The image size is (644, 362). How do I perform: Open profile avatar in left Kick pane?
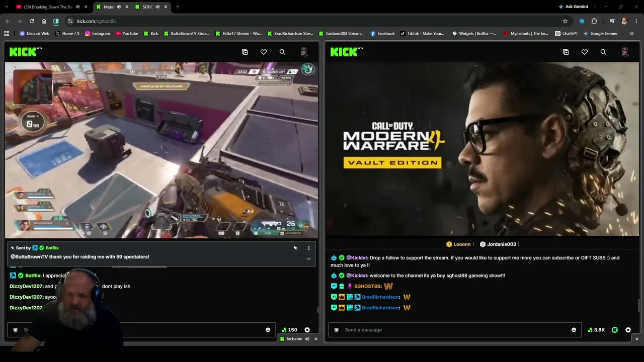[304, 52]
